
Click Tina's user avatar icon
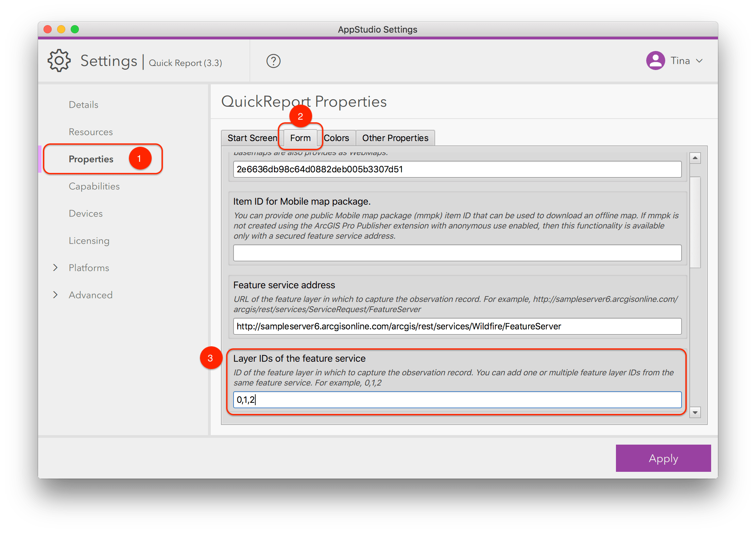[x=655, y=60]
